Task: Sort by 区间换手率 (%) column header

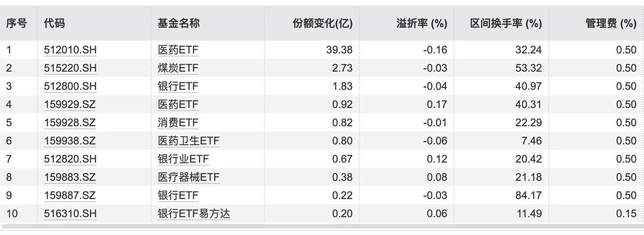Action: point(506,23)
